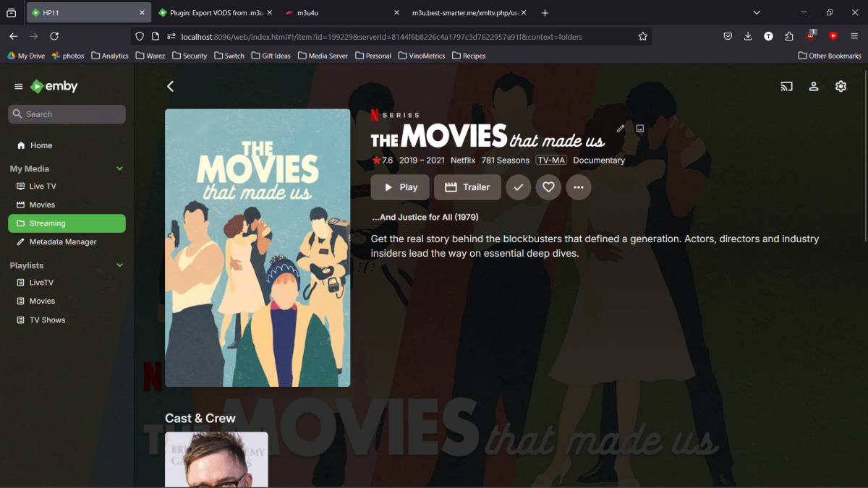The image size is (868, 488).
Task: Open the tracking protection shield icon
Action: pos(140,37)
